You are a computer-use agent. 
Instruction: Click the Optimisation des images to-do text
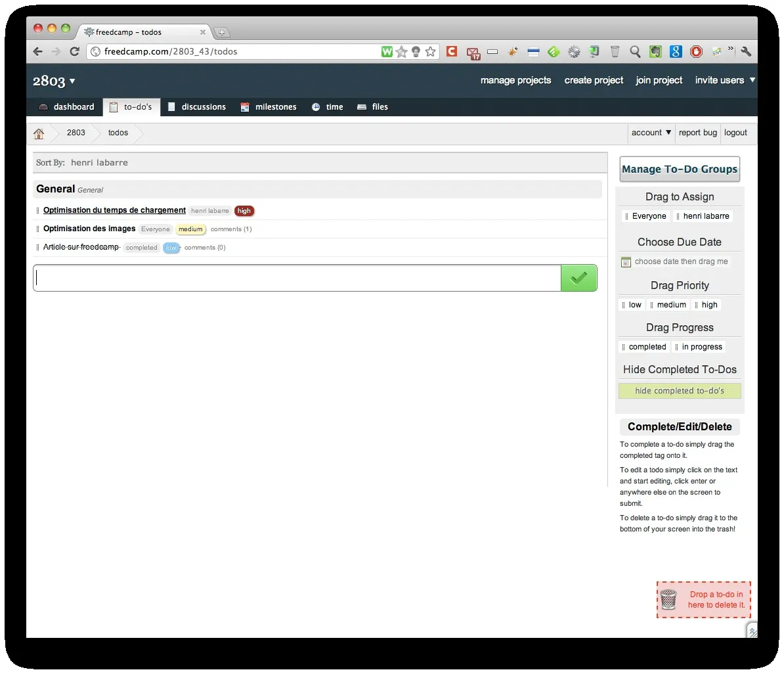89,229
